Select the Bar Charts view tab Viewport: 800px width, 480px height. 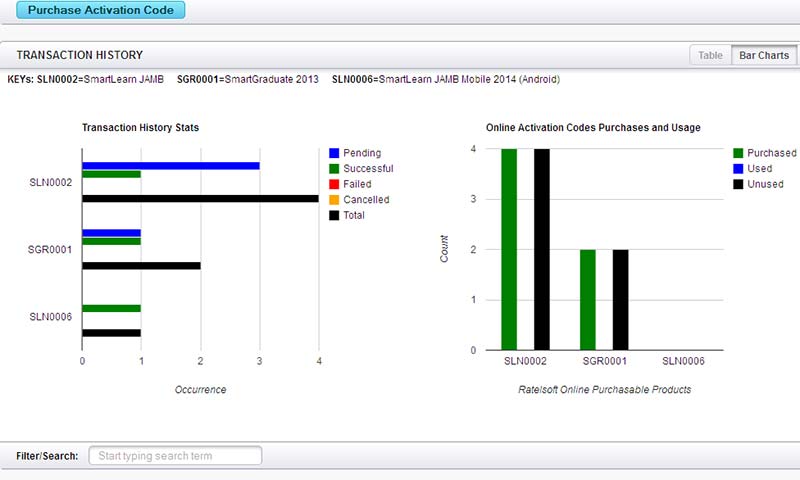click(763, 56)
